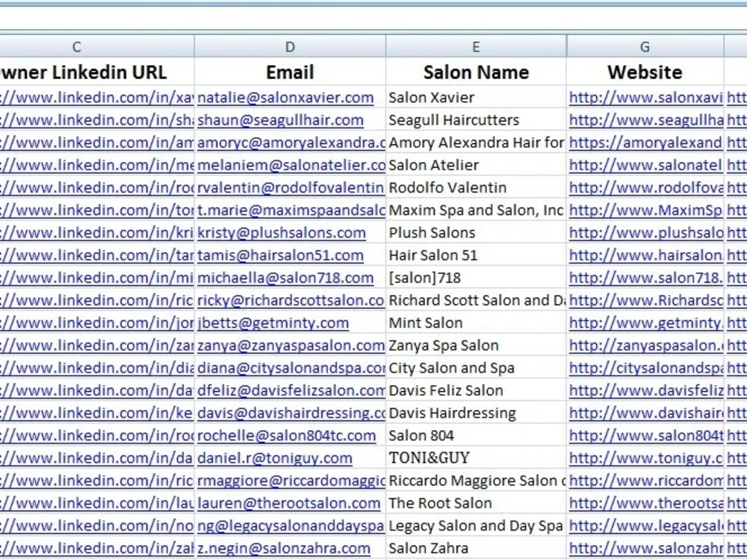Select the TONI&GUY cell
747x560 pixels.
click(x=476, y=458)
